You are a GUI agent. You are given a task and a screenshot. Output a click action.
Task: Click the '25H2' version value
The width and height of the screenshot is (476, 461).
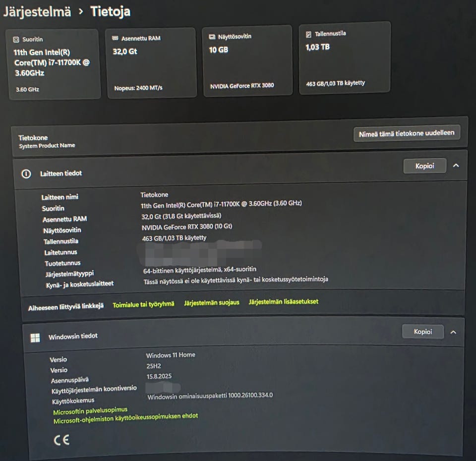click(154, 366)
